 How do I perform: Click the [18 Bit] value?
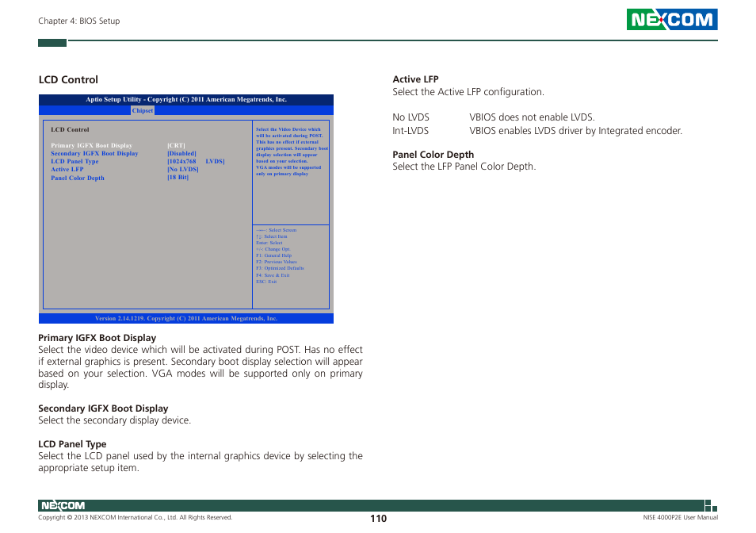[178, 178]
